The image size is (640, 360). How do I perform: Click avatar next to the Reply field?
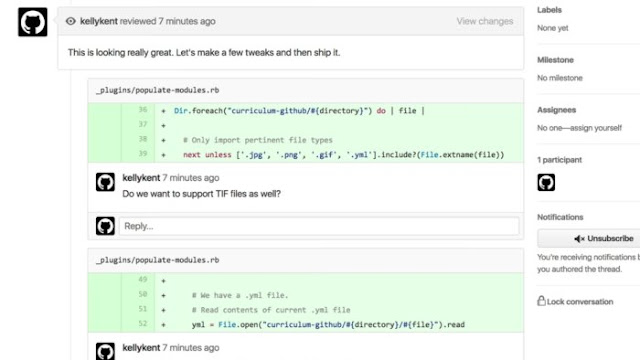[x=105, y=226]
